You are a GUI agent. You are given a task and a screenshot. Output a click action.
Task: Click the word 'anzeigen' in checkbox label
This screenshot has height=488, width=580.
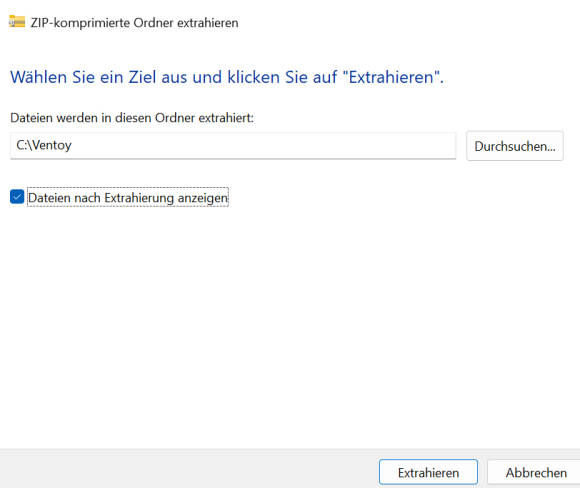pyautogui.click(x=203, y=198)
